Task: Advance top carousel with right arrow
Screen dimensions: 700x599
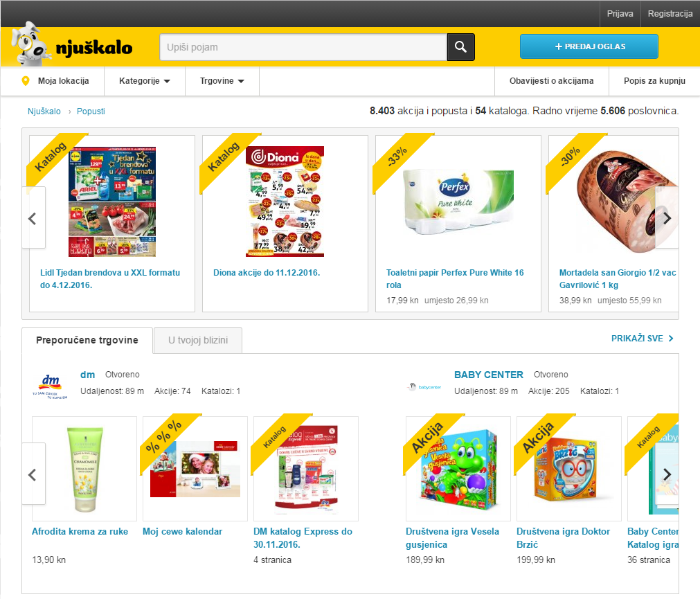Action: 667,218
